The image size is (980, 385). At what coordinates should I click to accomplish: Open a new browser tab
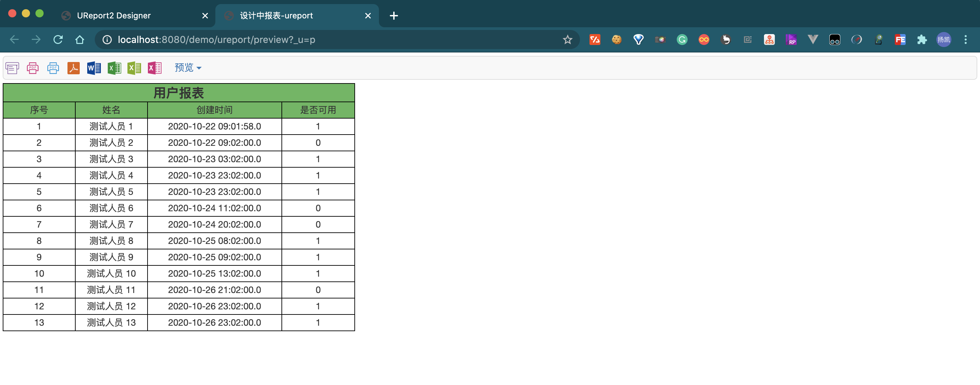[x=394, y=16]
